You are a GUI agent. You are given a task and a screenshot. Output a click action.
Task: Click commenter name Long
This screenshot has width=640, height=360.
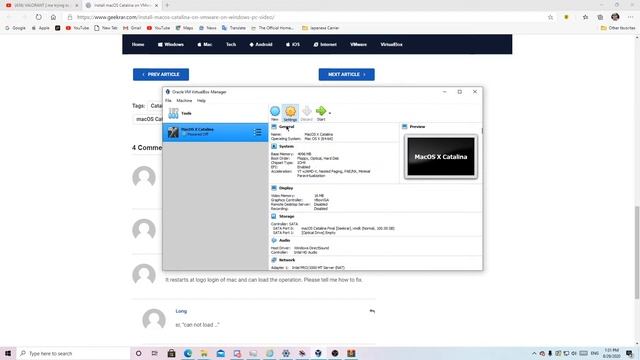point(181,311)
